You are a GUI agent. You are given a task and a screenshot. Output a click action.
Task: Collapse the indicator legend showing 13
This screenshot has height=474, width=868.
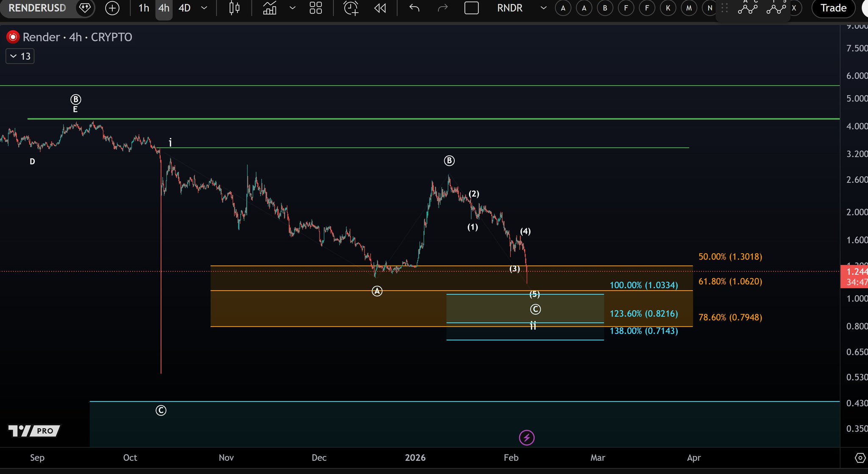pos(19,56)
